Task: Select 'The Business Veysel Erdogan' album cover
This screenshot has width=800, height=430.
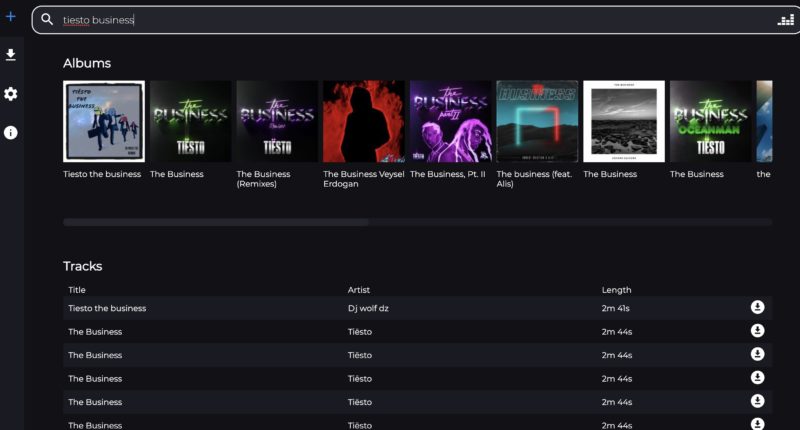Action: pos(364,121)
